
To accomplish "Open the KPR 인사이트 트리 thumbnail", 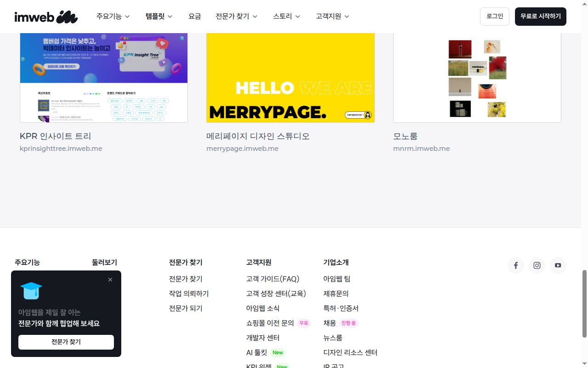I will click(104, 78).
